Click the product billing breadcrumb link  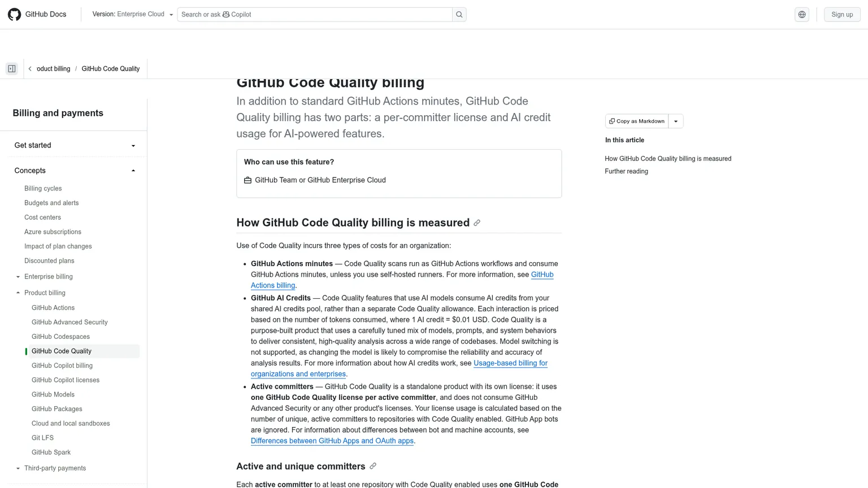pos(53,69)
